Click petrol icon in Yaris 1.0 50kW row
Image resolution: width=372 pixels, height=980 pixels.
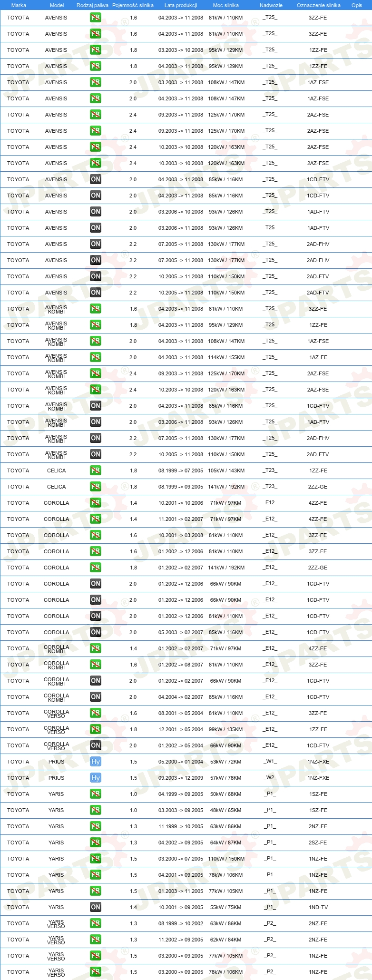click(95, 794)
